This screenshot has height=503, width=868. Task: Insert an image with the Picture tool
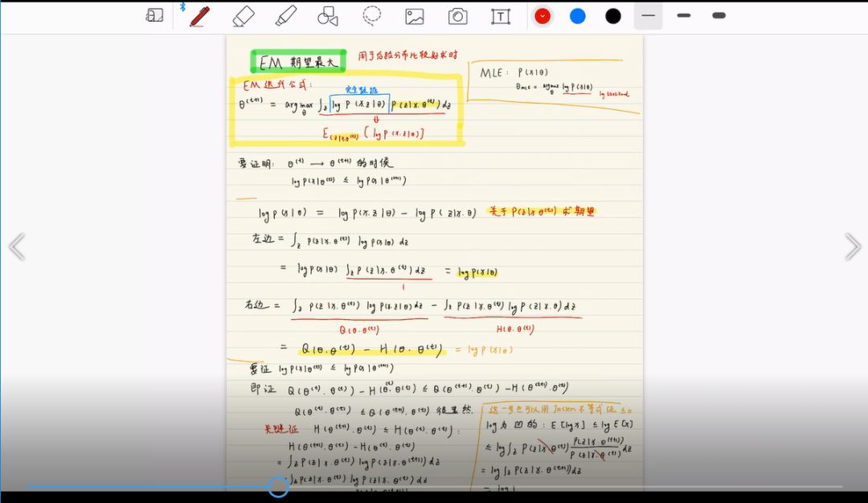pyautogui.click(x=414, y=17)
